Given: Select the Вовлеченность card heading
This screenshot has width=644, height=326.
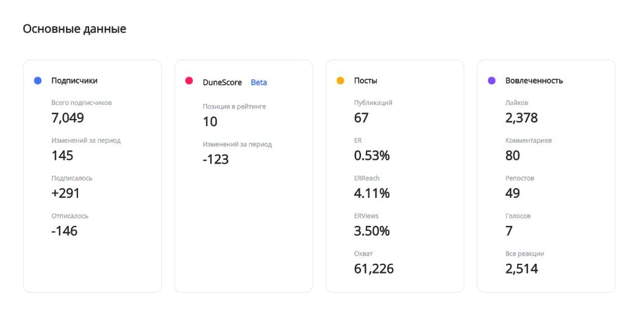Looking at the screenshot, I should (x=534, y=81).
